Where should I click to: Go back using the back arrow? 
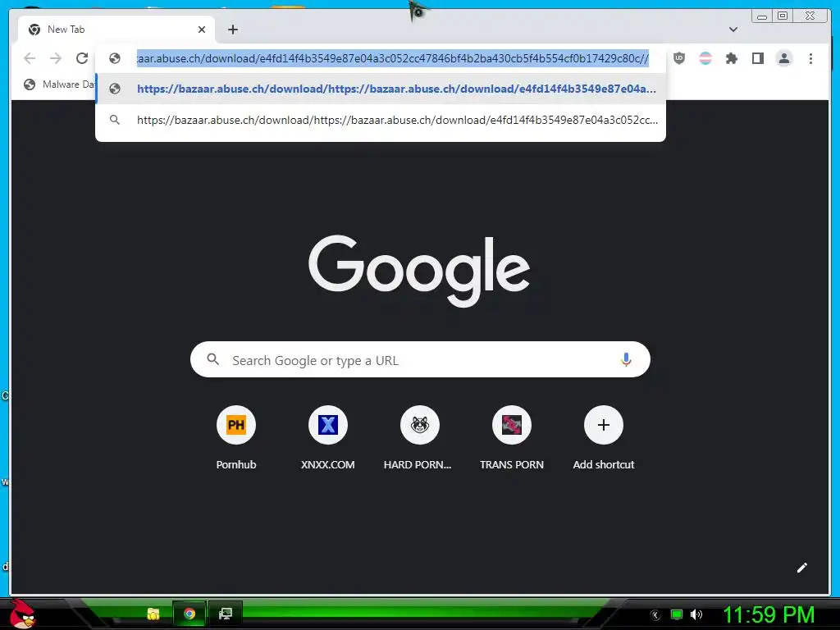[30, 58]
